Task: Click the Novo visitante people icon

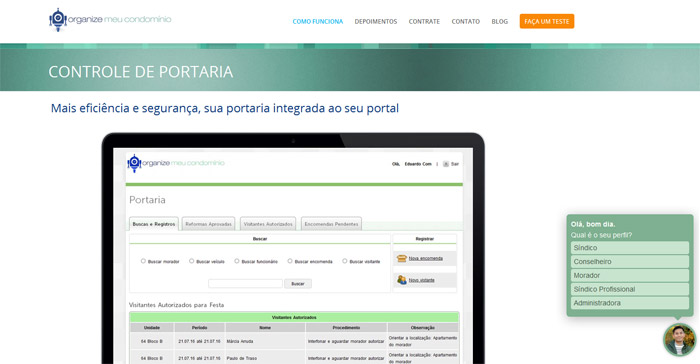Action: pyautogui.click(x=402, y=280)
